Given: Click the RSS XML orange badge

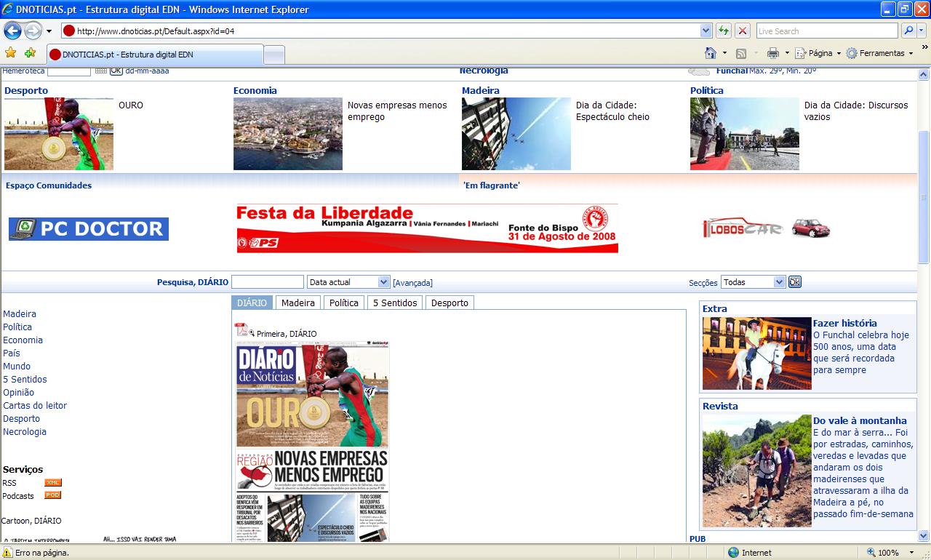Looking at the screenshot, I should [53, 483].
